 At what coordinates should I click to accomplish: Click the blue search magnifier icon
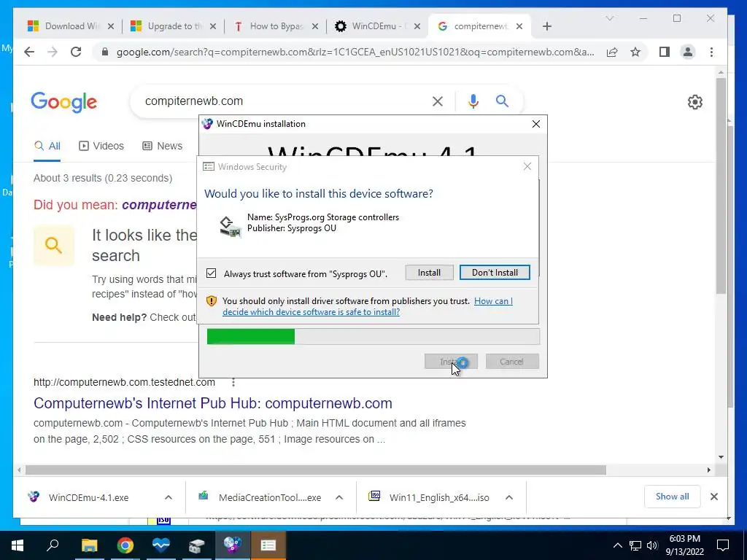[502, 101]
